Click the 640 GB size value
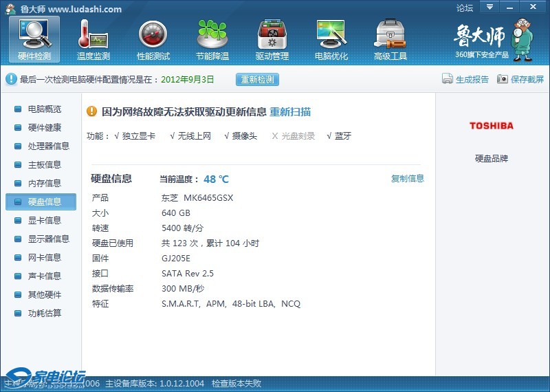The image size is (550, 392). click(176, 213)
